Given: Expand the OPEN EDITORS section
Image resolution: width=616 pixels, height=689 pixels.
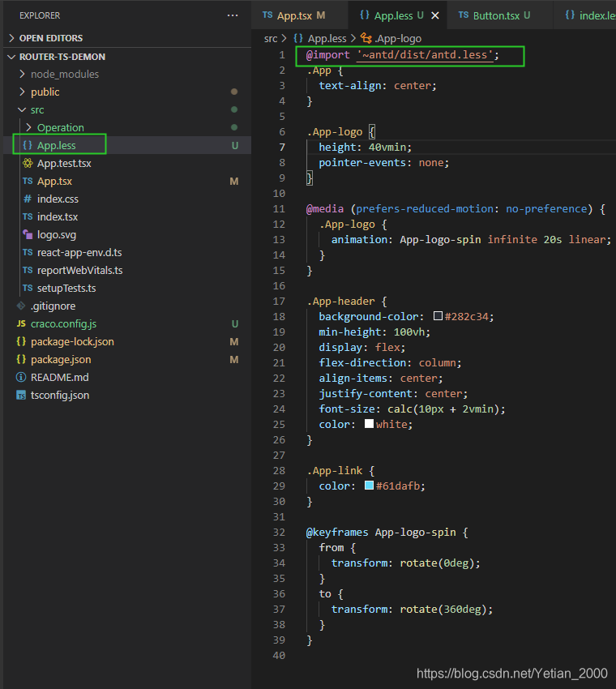Looking at the screenshot, I should pyautogui.click(x=127, y=38).
